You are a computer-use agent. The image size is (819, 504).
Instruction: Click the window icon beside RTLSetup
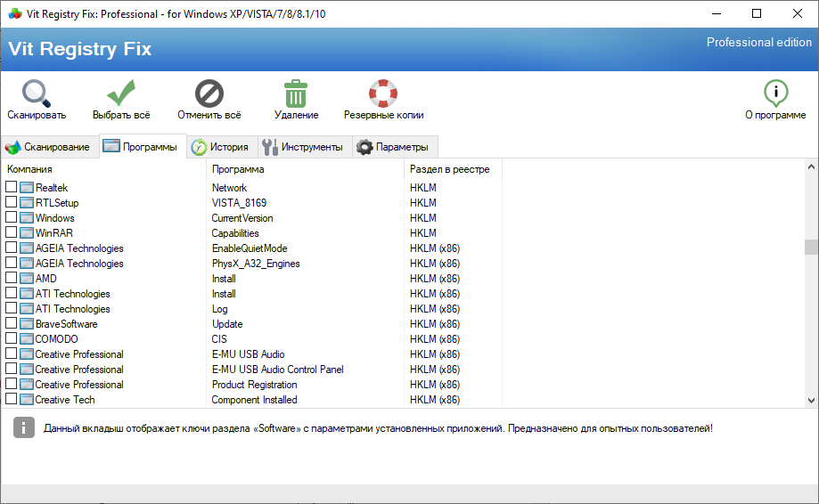[27, 202]
